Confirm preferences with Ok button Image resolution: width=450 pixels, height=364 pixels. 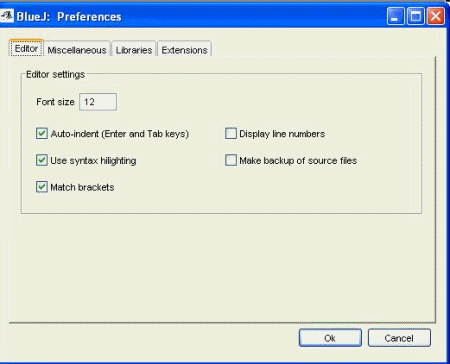point(330,338)
